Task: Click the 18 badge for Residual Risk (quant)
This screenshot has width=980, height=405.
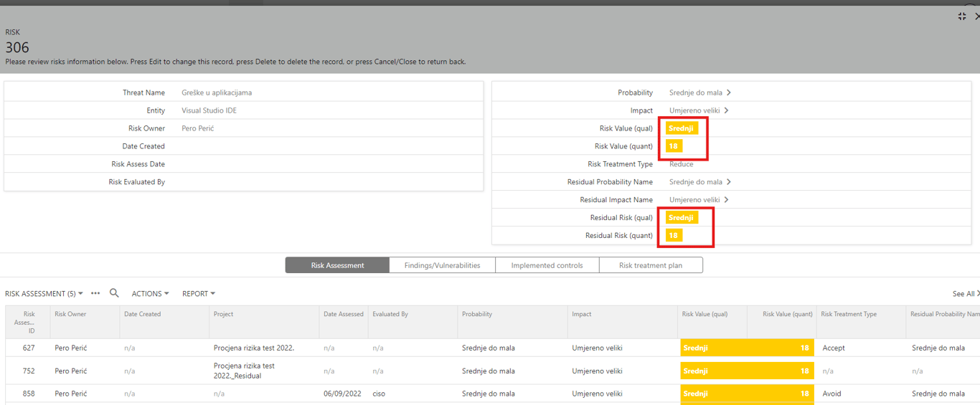Action: click(673, 236)
